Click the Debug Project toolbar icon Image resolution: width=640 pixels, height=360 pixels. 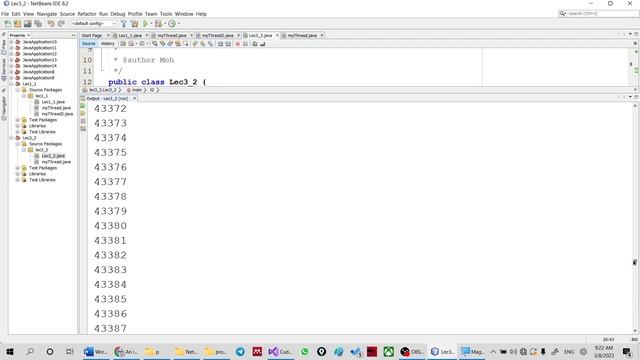click(x=158, y=24)
